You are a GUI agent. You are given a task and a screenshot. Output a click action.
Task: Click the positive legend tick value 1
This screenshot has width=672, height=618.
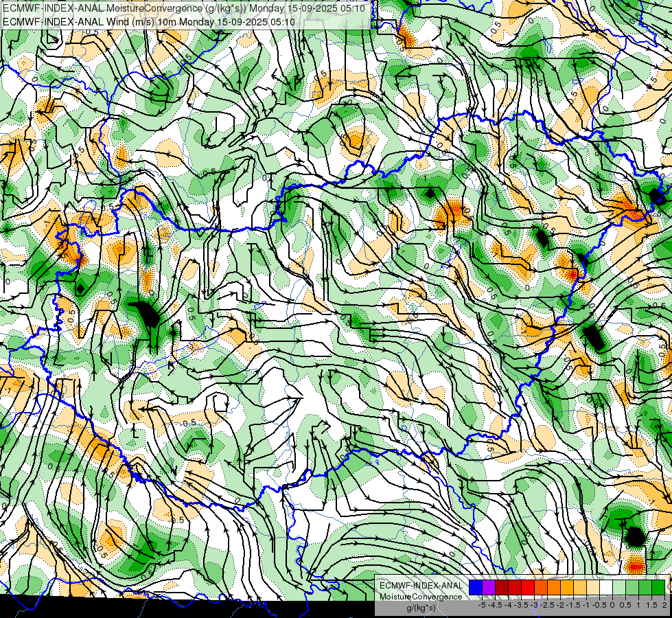coord(639,605)
